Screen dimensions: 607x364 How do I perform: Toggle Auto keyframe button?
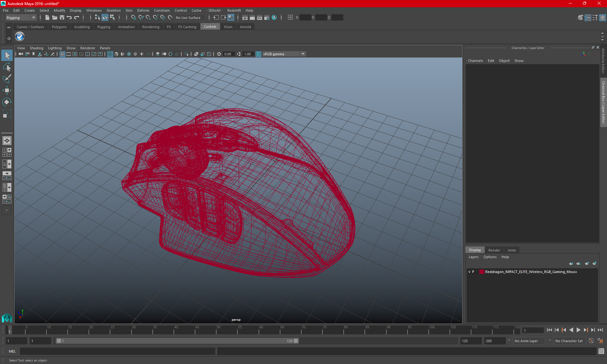pos(591,341)
